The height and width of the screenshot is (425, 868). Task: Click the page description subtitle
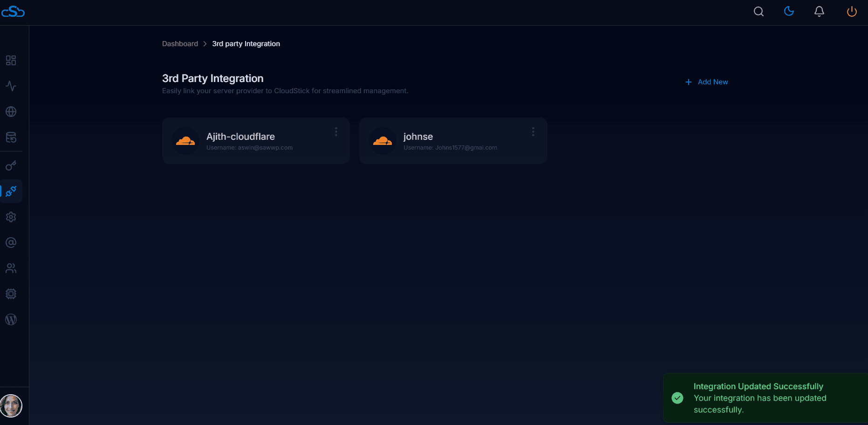285,91
